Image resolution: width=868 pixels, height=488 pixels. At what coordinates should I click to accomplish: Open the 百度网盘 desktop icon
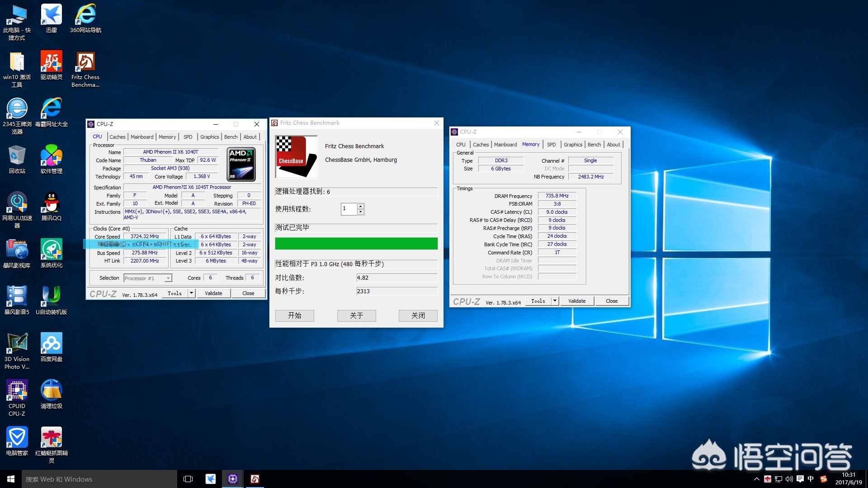tap(51, 347)
